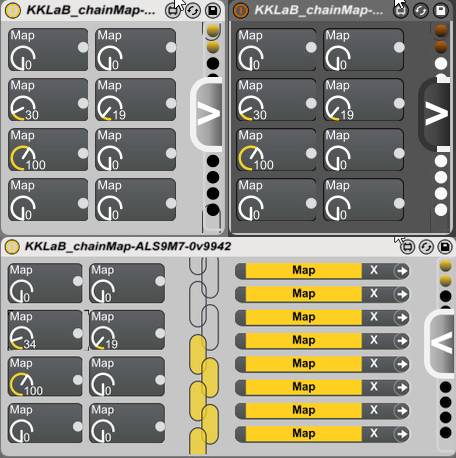Toggle the round dot beside dial 30, dark device
Screen dimensions: 456x458
pyautogui.click(x=311, y=103)
